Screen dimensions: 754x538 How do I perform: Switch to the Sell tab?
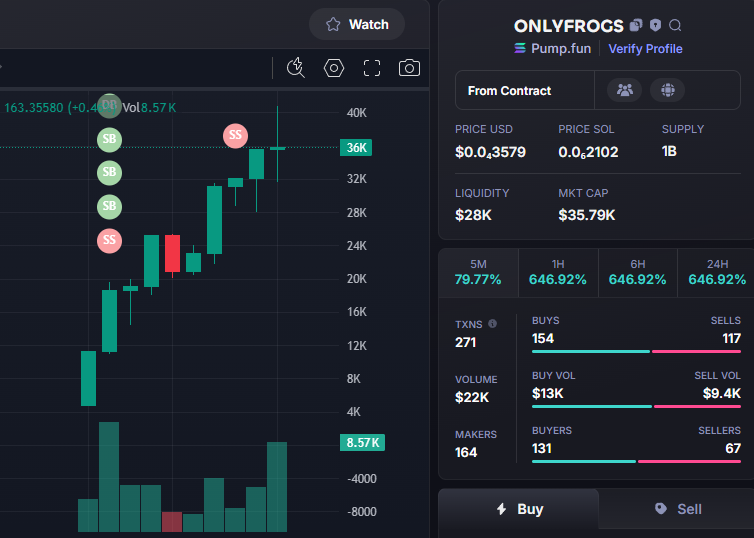(x=677, y=509)
